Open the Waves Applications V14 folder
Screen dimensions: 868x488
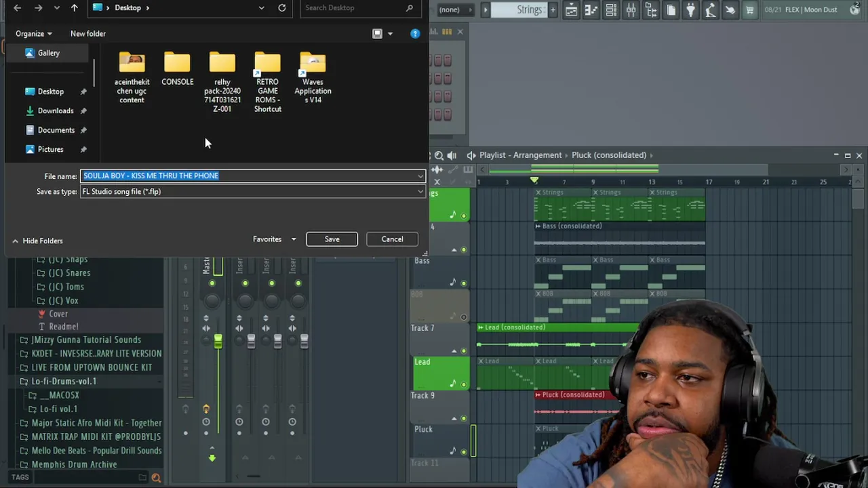(313, 78)
